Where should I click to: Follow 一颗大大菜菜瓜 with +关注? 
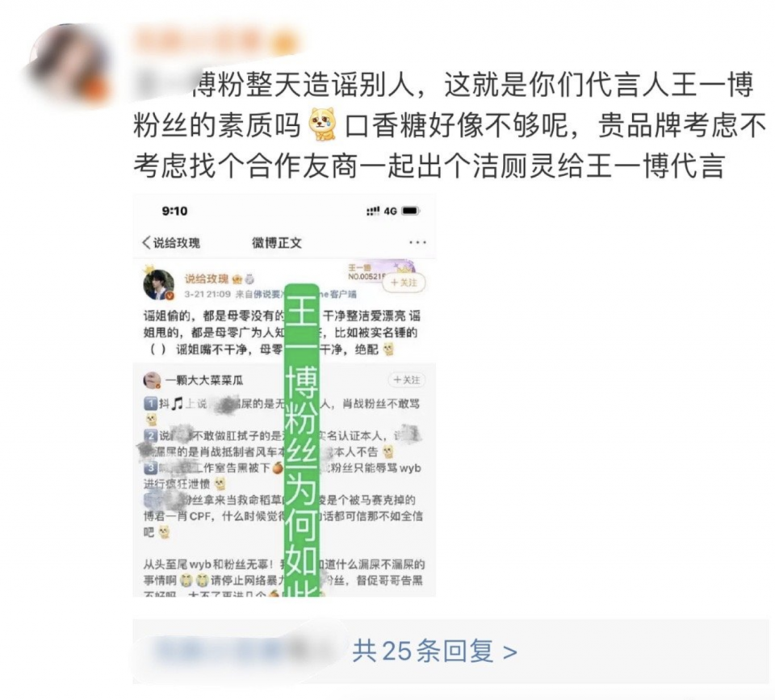[x=407, y=379]
